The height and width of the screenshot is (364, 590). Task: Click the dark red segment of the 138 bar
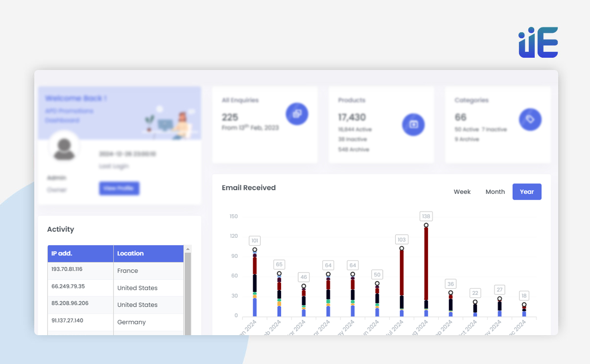(426, 264)
